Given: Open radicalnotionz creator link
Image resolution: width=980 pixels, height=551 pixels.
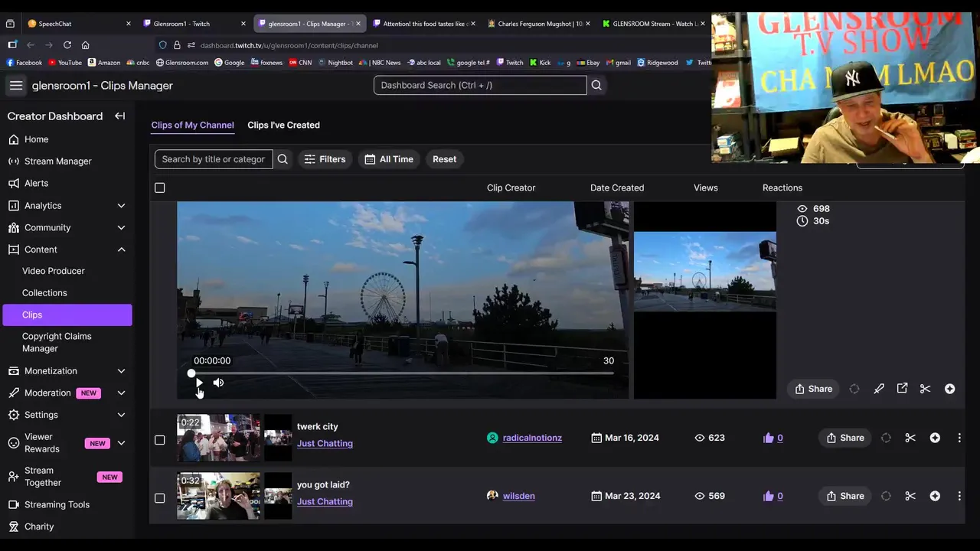Looking at the screenshot, I should tap(532, 438).
